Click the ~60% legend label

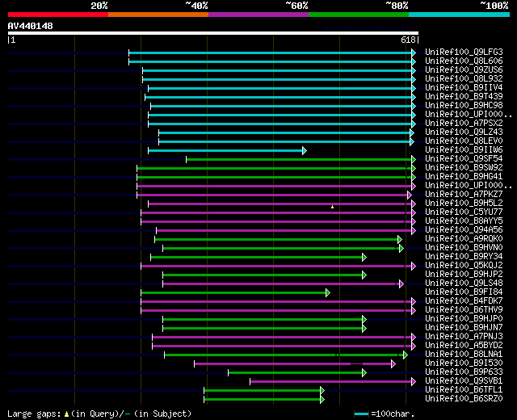[296, 6]
